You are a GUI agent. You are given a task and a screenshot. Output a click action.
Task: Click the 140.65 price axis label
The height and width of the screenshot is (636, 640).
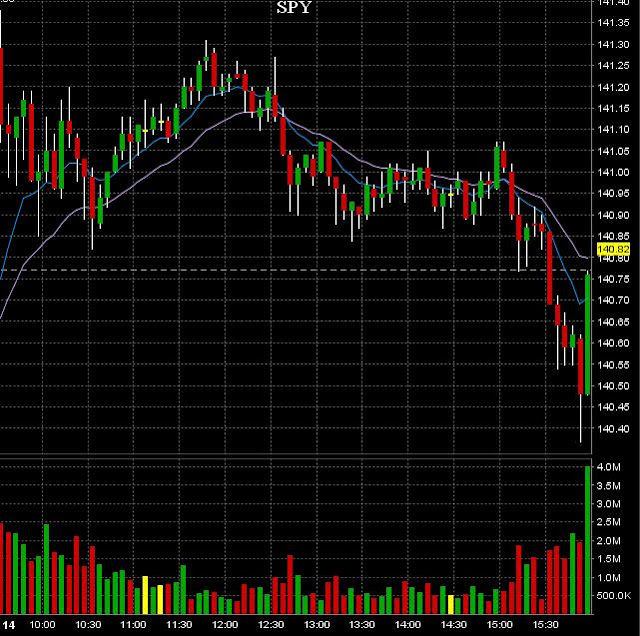613,322
